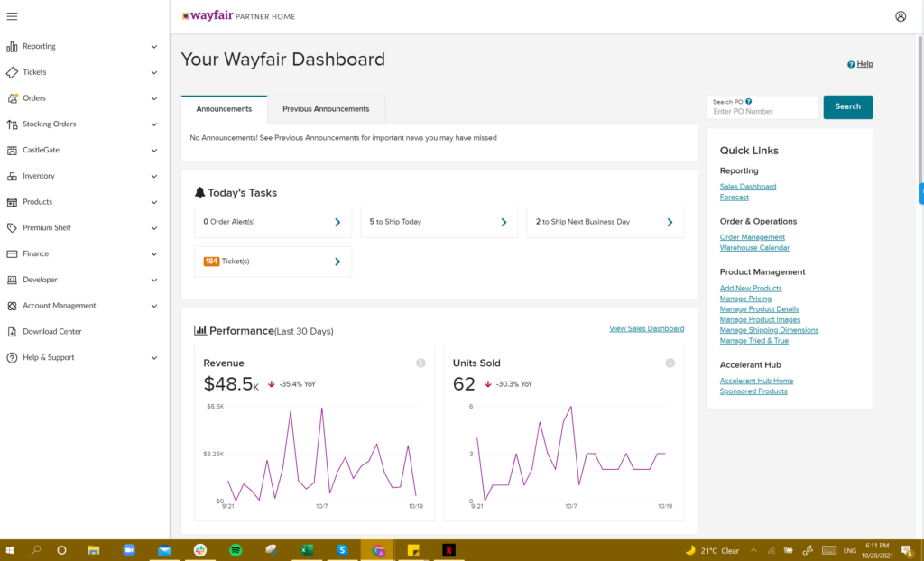Expand the Reporting menu chevron

(154, 47)
